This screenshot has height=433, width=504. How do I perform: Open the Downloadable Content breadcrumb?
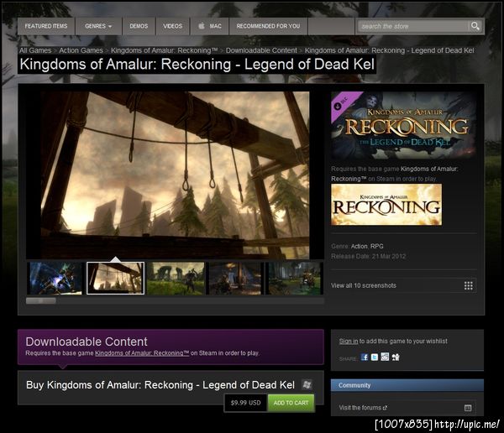(261, 50)
